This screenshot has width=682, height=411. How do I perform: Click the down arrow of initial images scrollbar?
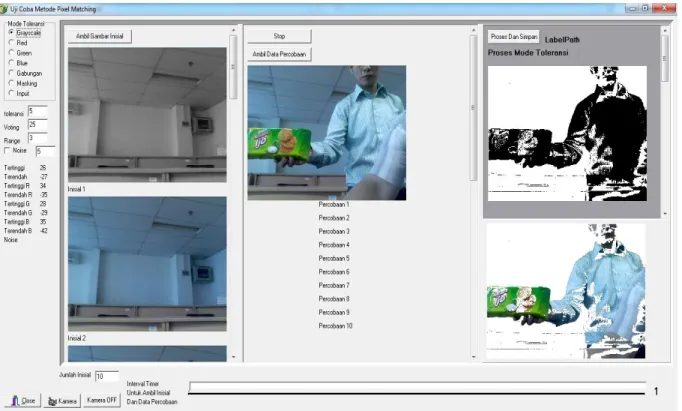(234, 357)
